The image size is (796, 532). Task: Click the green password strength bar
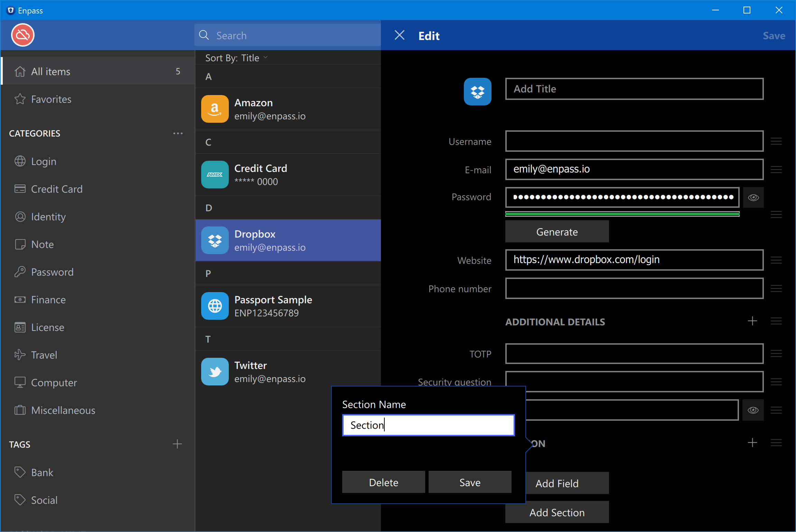click(x=622, y=214)
